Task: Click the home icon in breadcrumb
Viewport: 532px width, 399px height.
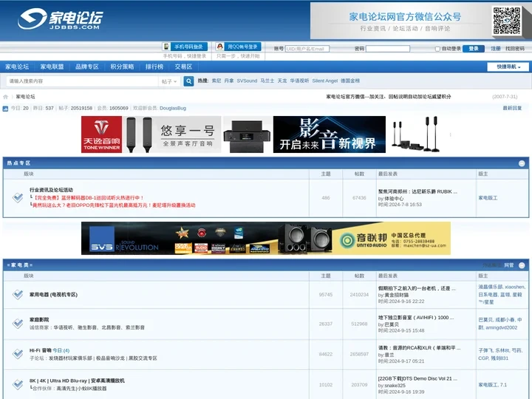Action: (5, 97)
